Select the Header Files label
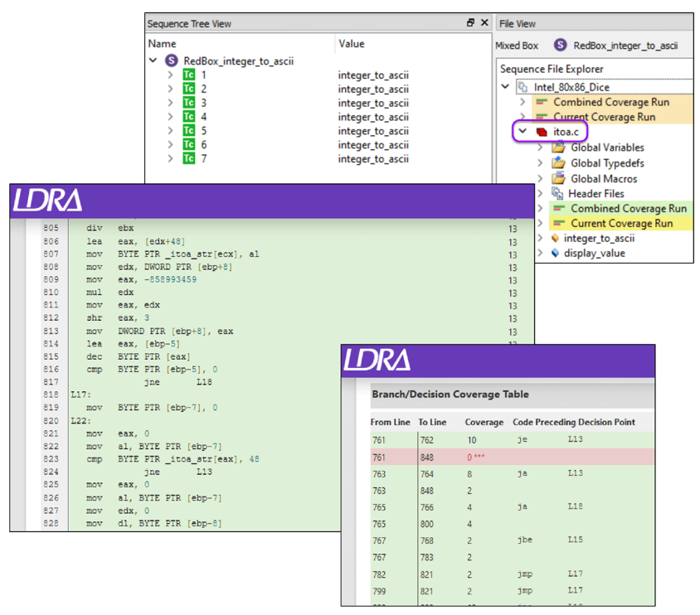This screenshot has width=700, height=615. [596, 194]
